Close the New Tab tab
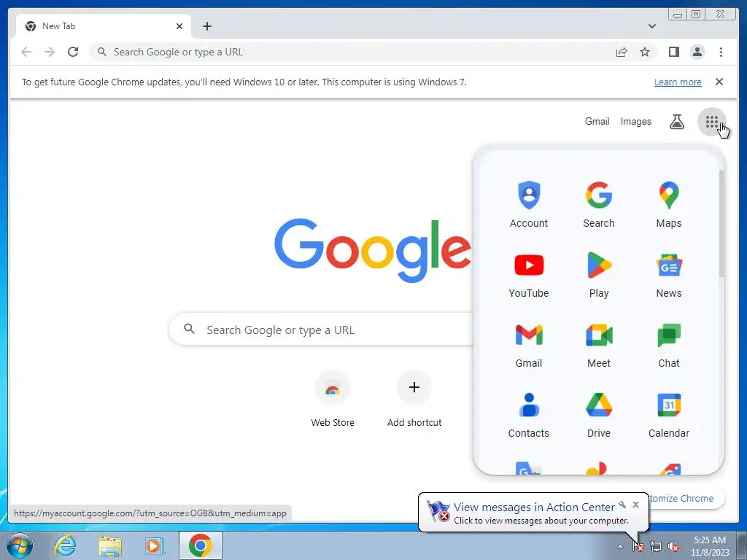Viewport: 747px width, 560px height. pyautogui.click(x=179, y=26)
